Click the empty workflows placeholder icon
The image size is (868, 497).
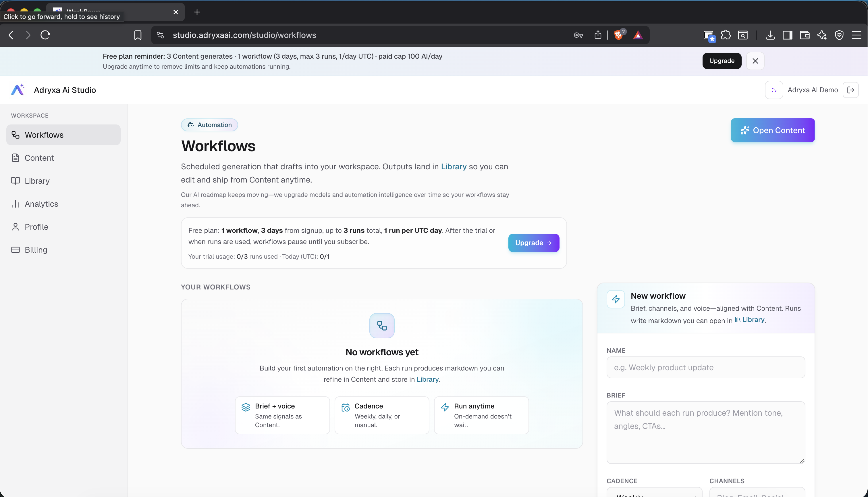coord(382,326)
